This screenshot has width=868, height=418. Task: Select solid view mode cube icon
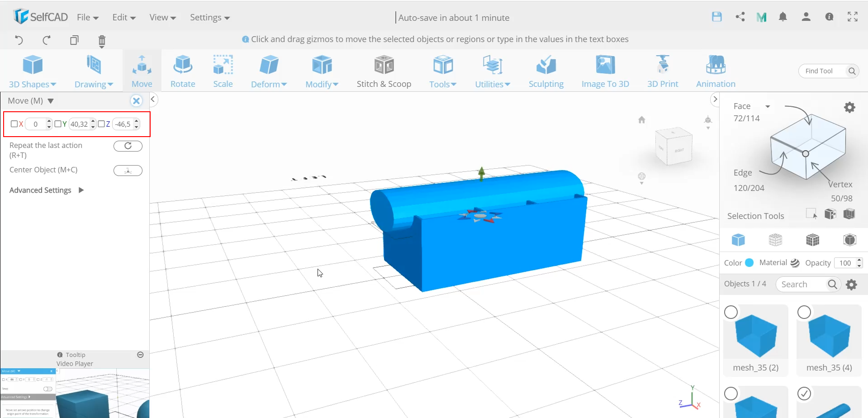pos(738,240)
